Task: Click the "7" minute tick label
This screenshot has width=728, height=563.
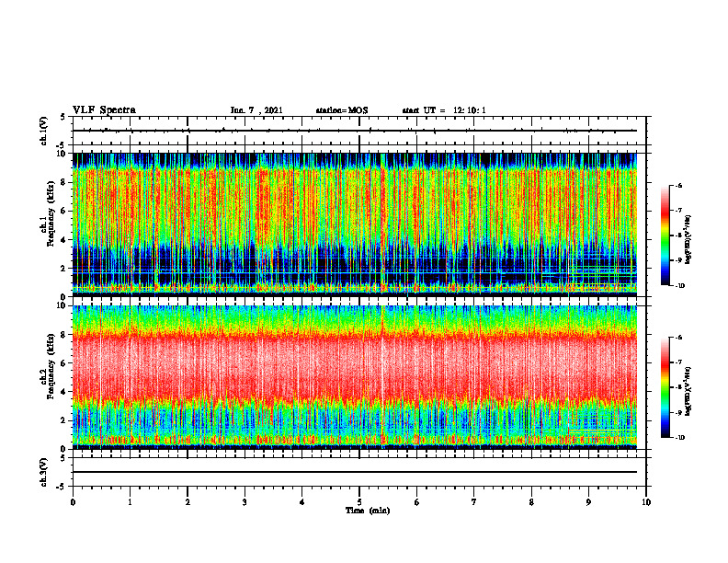Action: 474,502
